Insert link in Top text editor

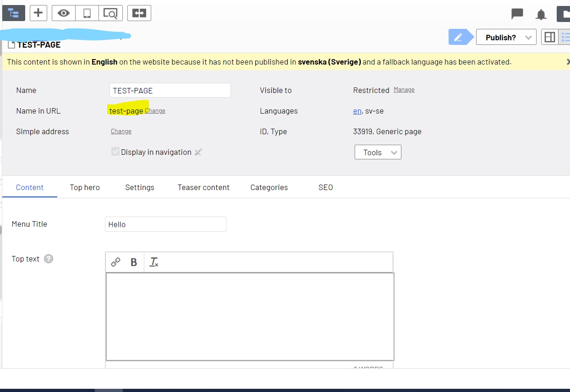(116, 262)
